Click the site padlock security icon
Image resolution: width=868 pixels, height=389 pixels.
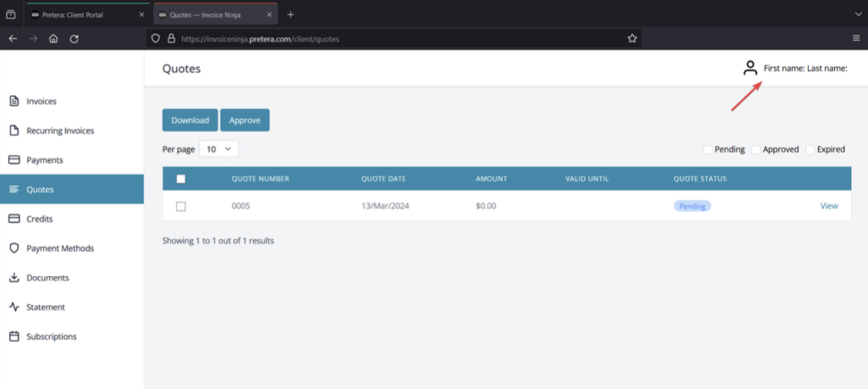pyautogui.click(x=171, y=39)
